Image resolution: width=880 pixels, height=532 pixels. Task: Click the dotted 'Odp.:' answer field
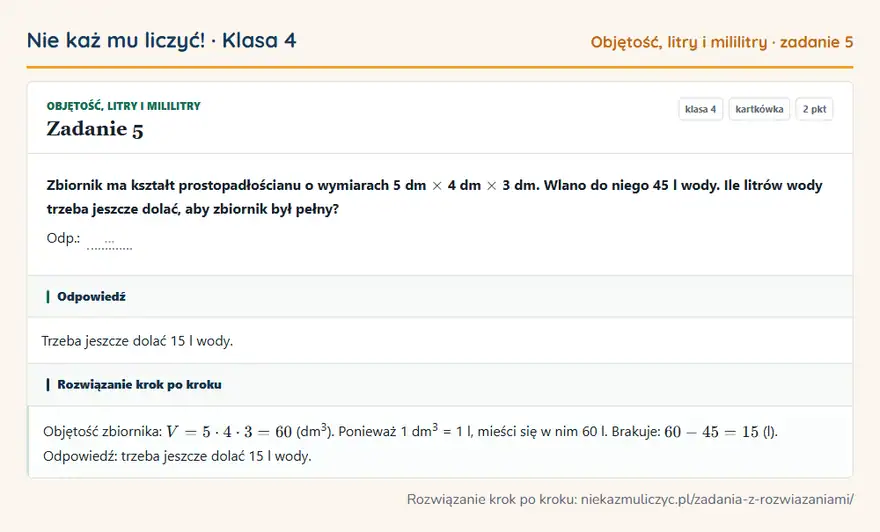click(109, 241)
